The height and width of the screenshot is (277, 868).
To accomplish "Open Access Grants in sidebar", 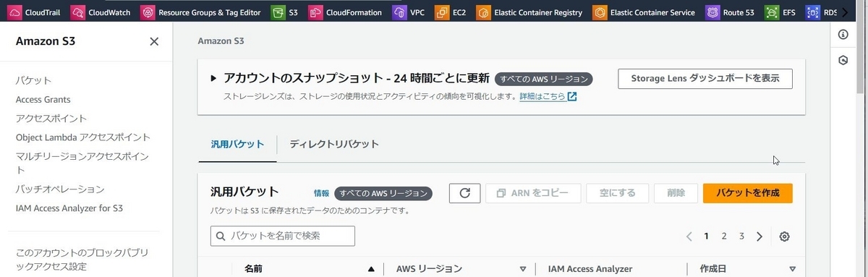I will [43, 99].
